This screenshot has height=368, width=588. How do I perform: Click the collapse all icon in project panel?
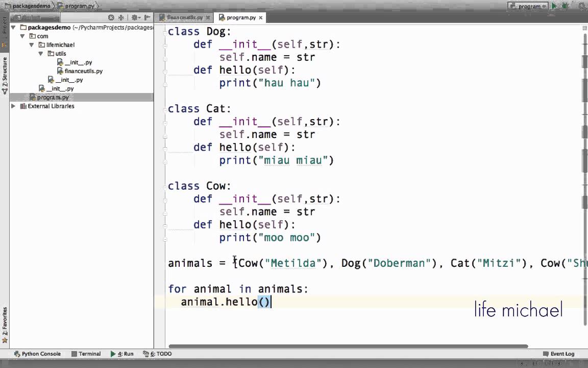121,18
